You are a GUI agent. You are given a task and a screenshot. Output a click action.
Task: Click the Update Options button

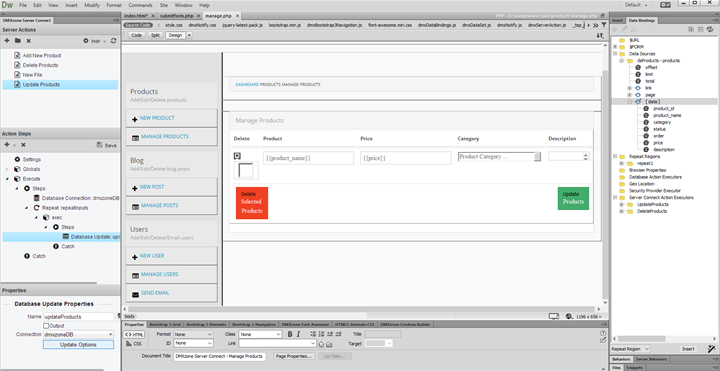point(78,345)
